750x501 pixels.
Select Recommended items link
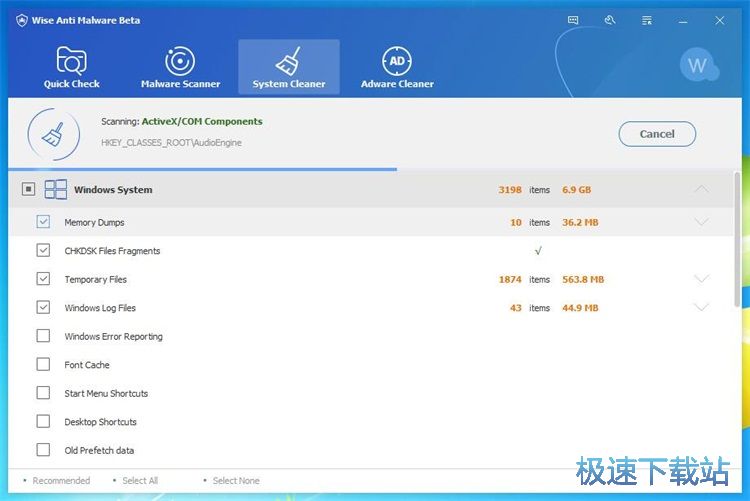click(61, 480)
